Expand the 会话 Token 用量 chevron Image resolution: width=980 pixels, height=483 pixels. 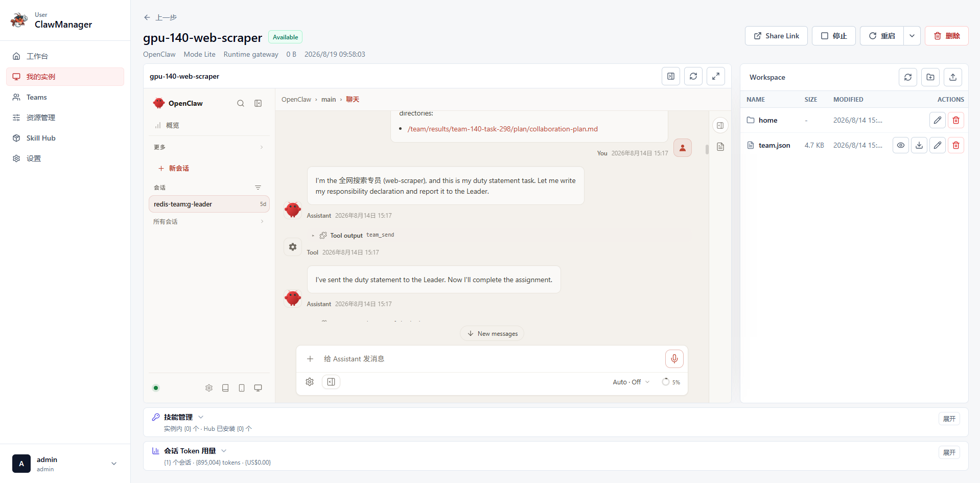224,451
